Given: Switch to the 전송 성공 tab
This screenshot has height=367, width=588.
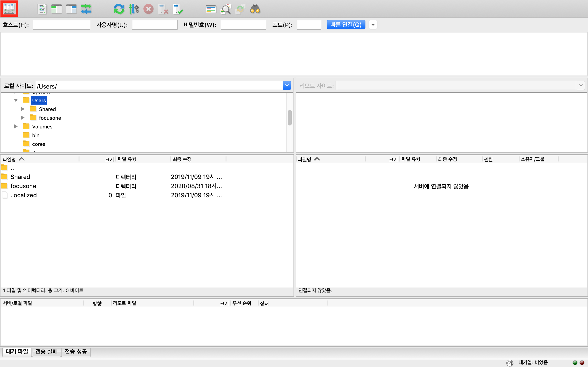Looking at the screenshot, I should (x=76, y=351).
